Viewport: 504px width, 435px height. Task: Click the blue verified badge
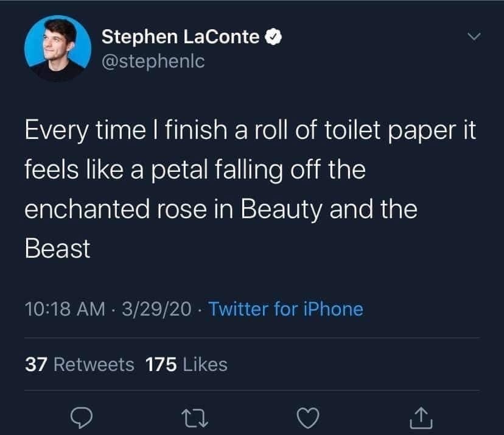coord(273,38)
